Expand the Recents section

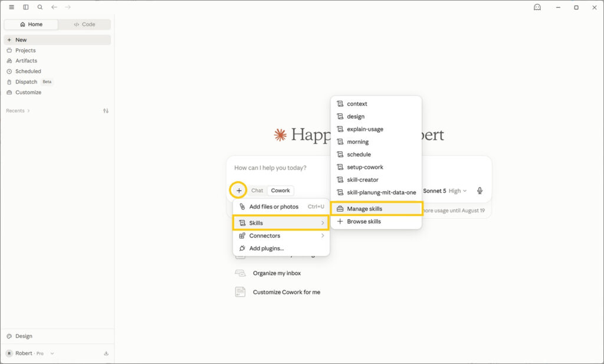(18, 110)
